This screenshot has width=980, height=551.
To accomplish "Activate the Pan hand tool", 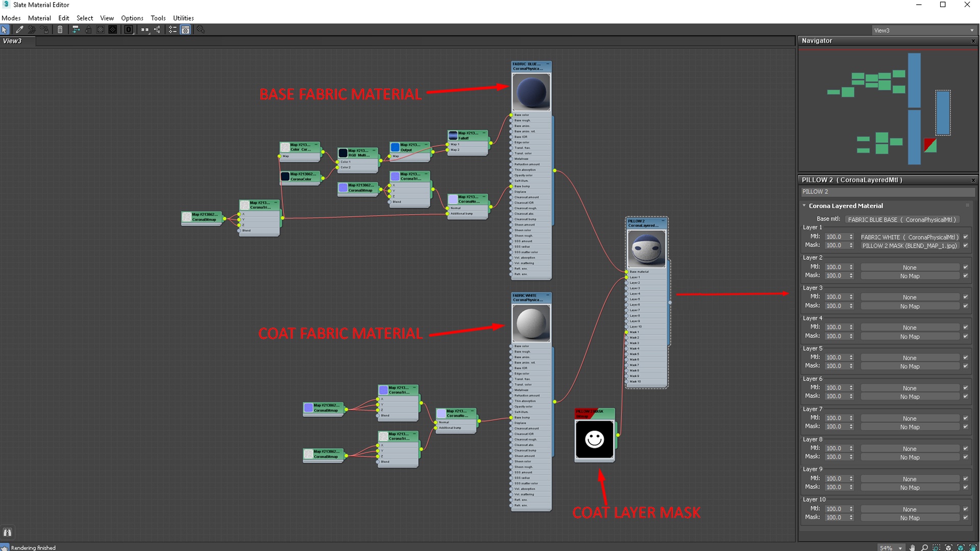I will (912, 547).
